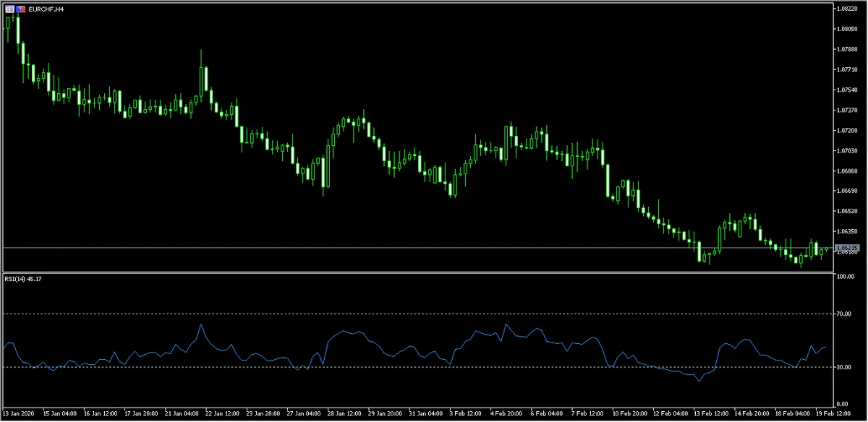Click the 1.07030 price scale label

tap(848, 150)
